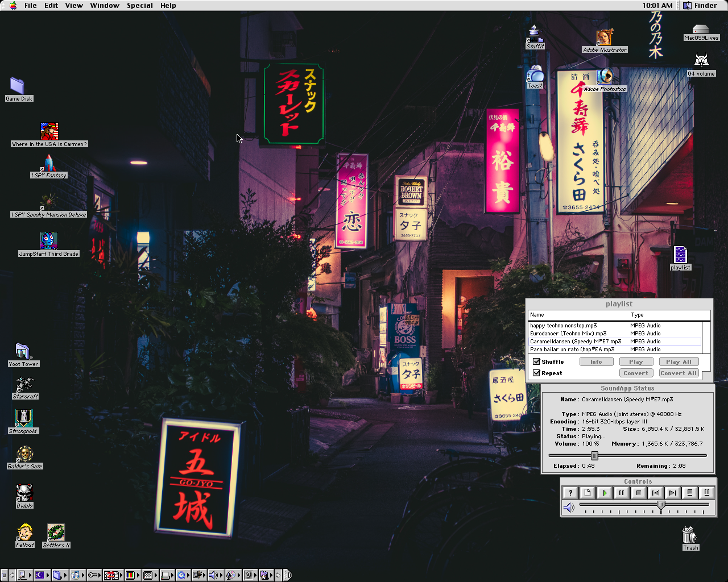
Task: Select the JumpStart Third Grade icon
Action: [48, 245]
